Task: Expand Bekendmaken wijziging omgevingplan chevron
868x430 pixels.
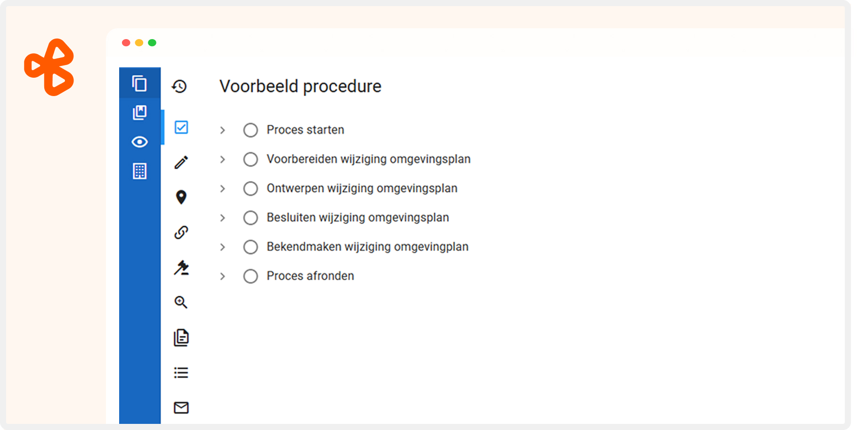Action: pos(223,247)
